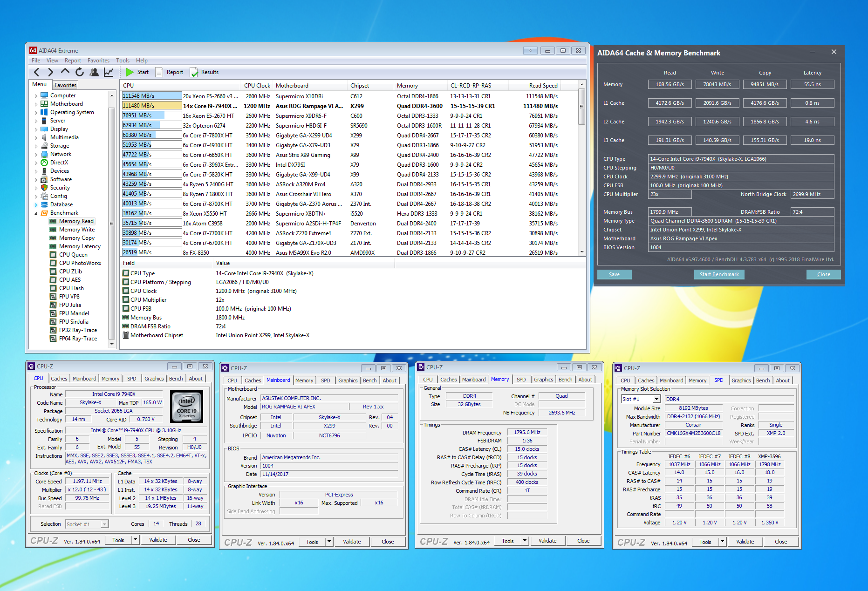
Task: Expand the Config tree node
Action: pos(36,197)
